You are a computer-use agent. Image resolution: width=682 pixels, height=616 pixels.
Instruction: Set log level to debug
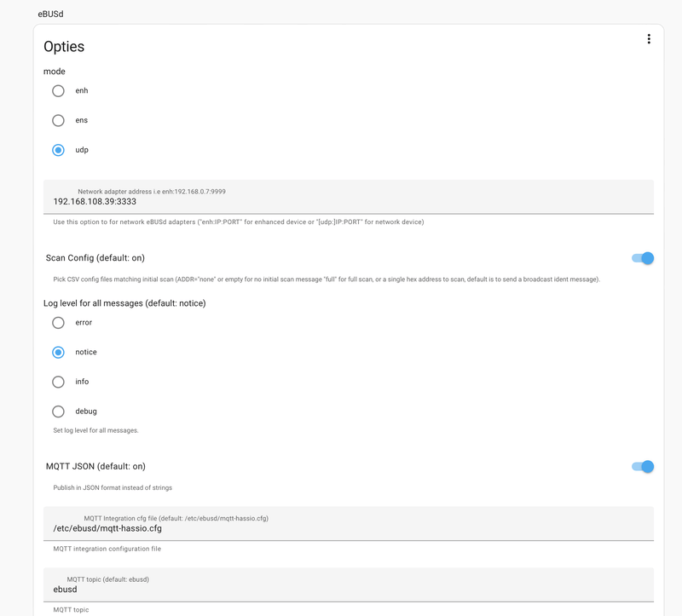(58, 412)
